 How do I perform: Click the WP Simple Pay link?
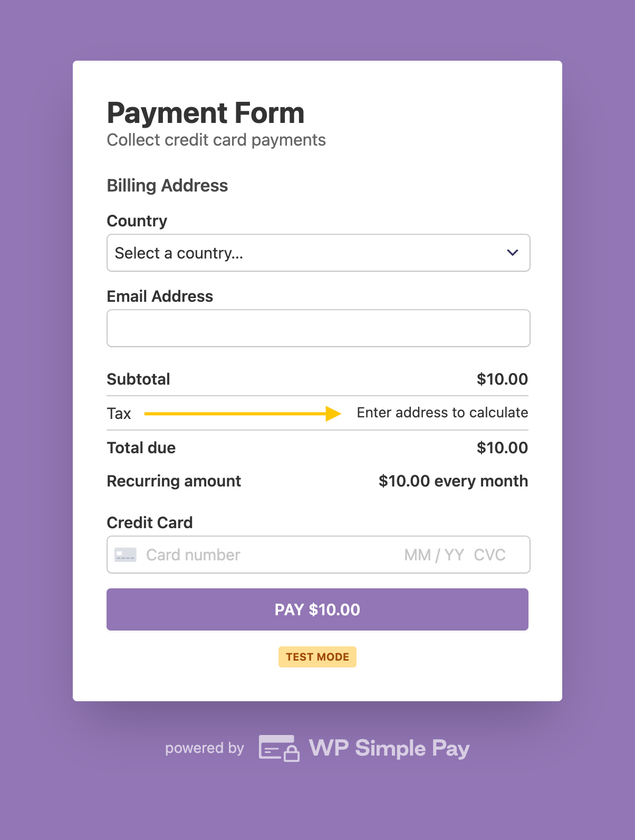click(x=389, y=748)
